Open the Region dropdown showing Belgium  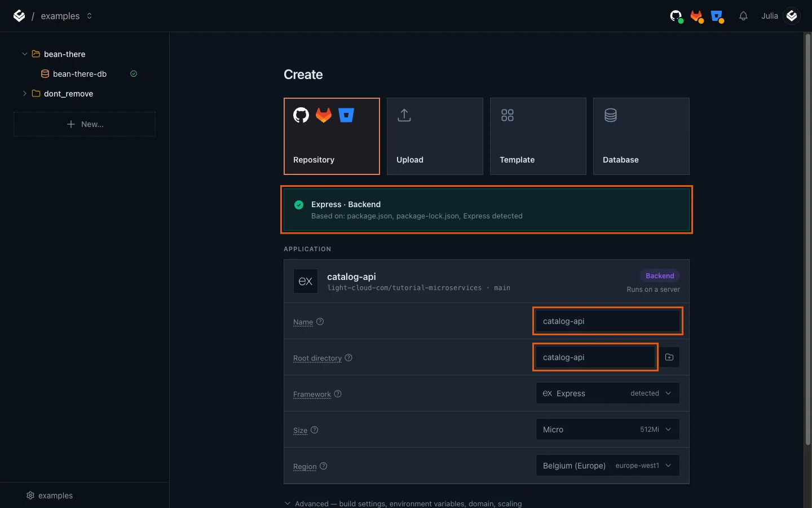(x=608, y=466)
